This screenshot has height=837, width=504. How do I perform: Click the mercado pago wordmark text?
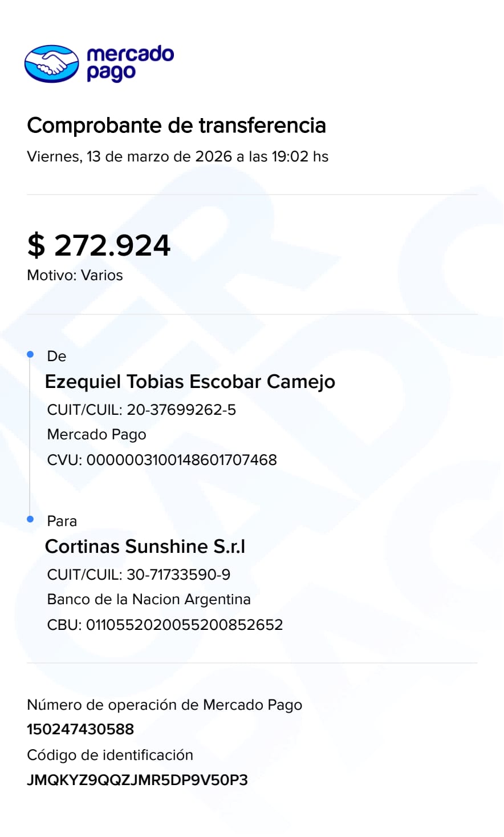[x=130, y=63]
